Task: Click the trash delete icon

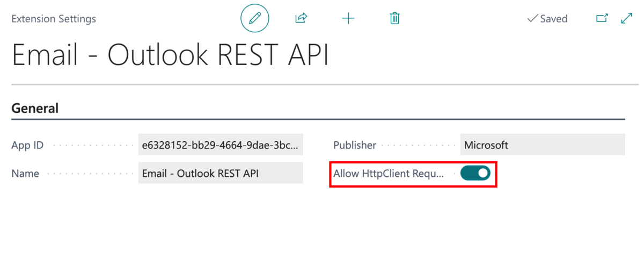Action: 394,19
